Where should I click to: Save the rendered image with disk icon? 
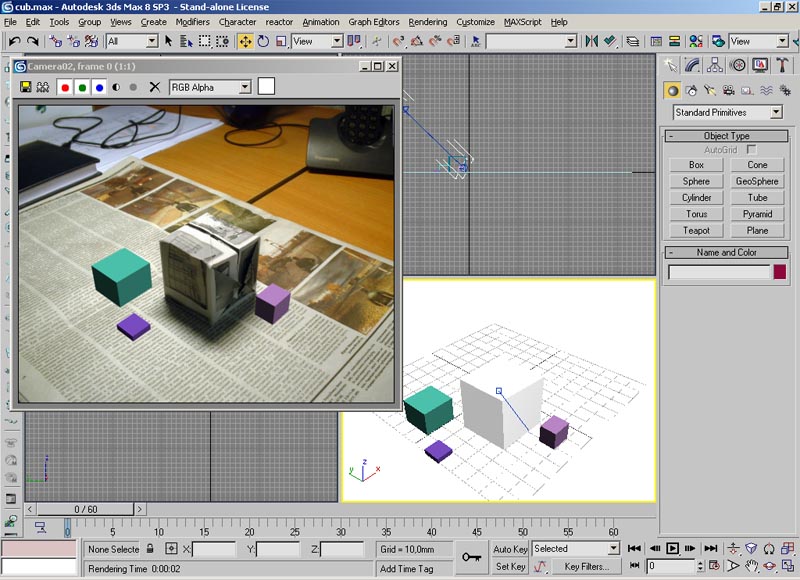pos(25,87)
